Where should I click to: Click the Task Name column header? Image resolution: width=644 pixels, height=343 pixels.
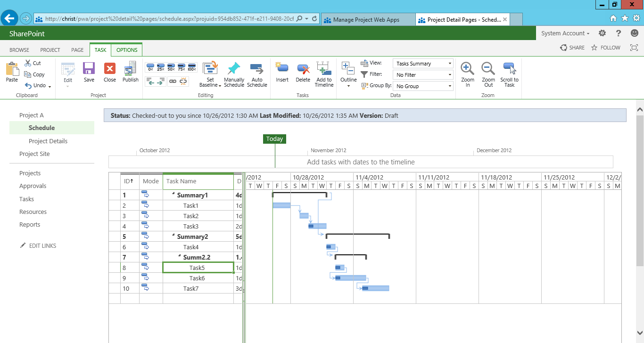198,181
